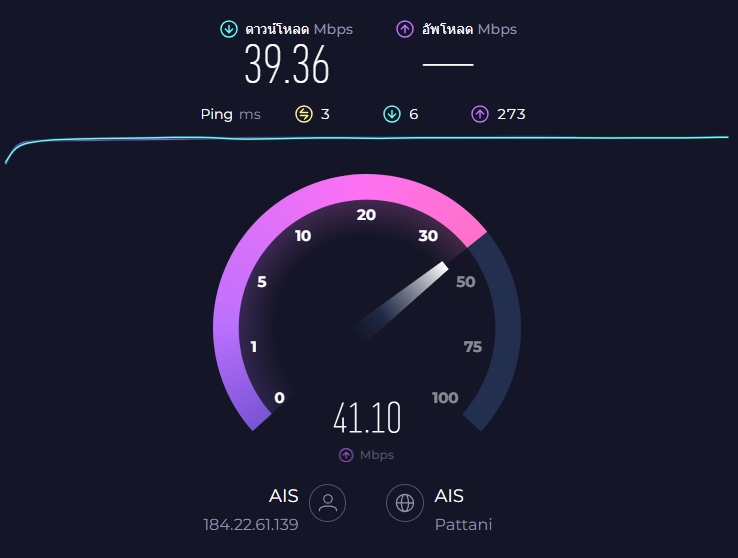Click the teal download ping icon

[x=392, y=114]
